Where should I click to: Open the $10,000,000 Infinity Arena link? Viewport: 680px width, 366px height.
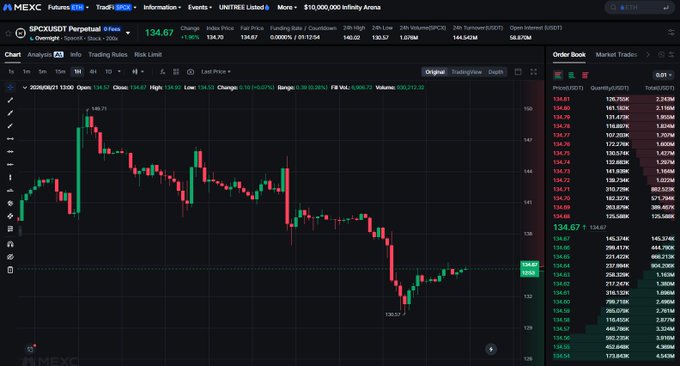(x=342, y=7)
